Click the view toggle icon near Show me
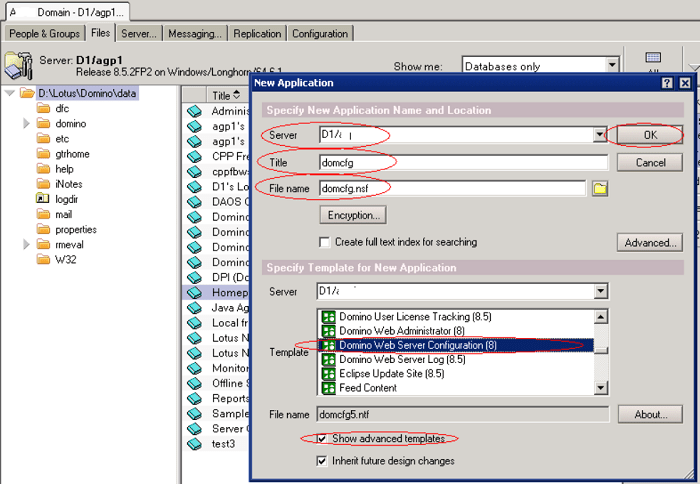The height and width of the screenshot is (484, 700). [x=653, y=58]
